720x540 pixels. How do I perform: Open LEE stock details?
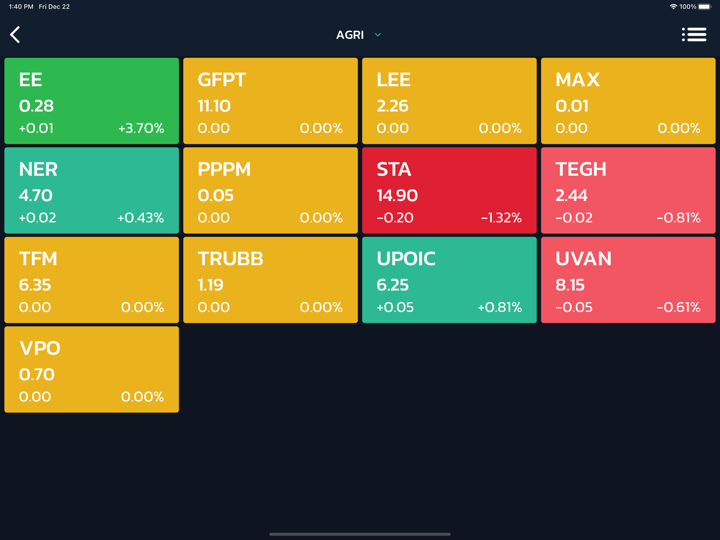pyautogui.click(x=449, y=101)
